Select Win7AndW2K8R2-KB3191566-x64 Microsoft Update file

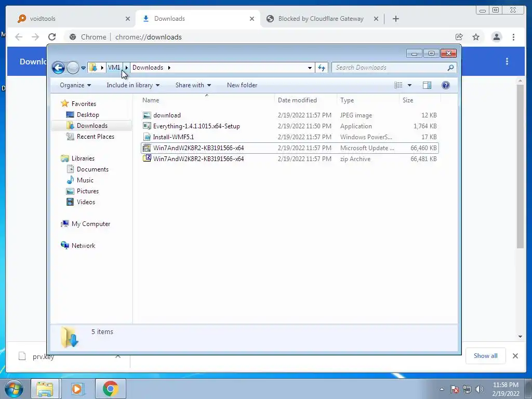(x=289, y=148)
